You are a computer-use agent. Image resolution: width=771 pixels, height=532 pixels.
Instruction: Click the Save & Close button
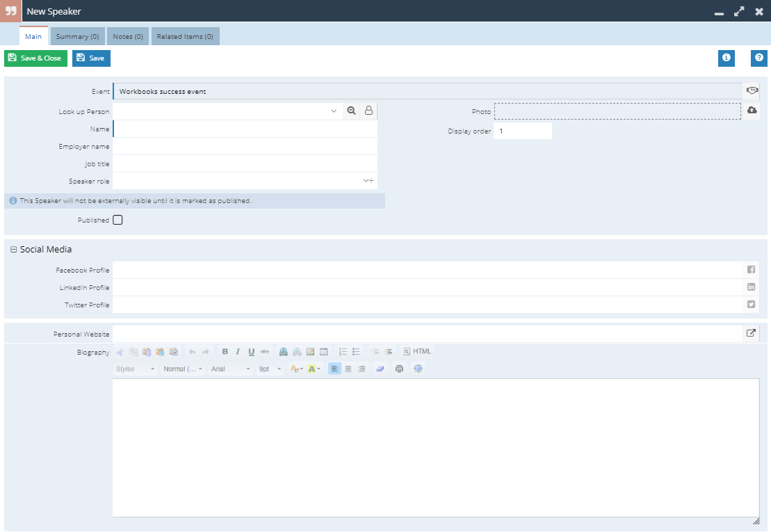(x=35, y=58)
